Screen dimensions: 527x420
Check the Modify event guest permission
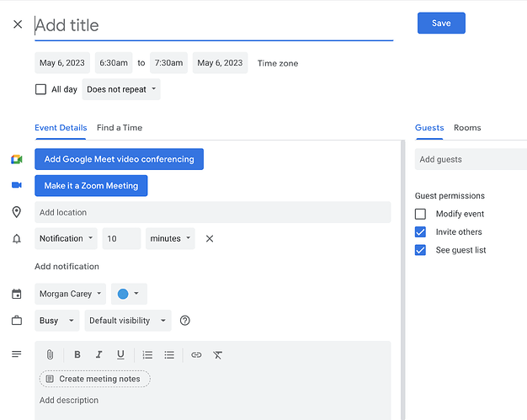pos(420,214)
